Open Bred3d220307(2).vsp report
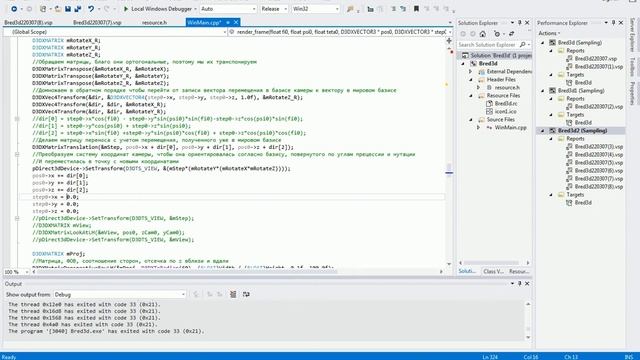This screenshot has height=360, width=640. 599,107
